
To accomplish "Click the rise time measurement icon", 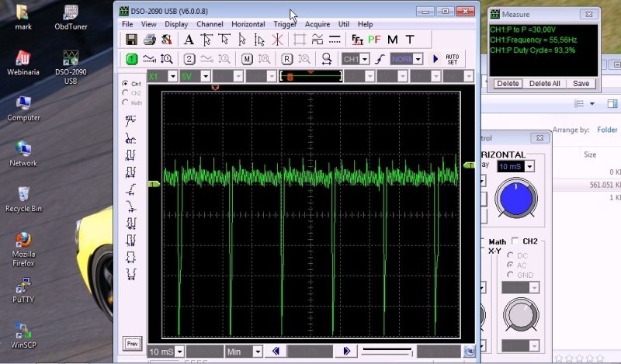I will point(130,189).
